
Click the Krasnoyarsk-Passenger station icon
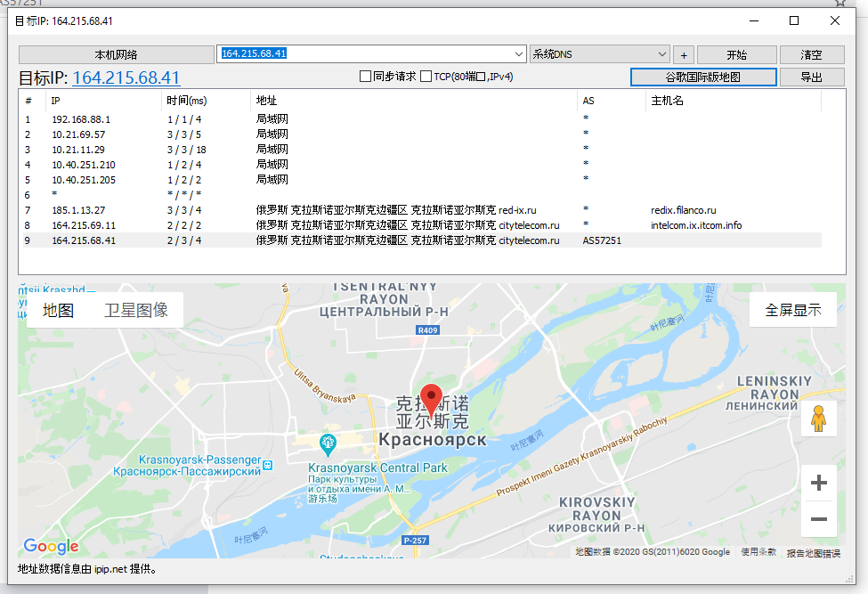tap(268, 465)
